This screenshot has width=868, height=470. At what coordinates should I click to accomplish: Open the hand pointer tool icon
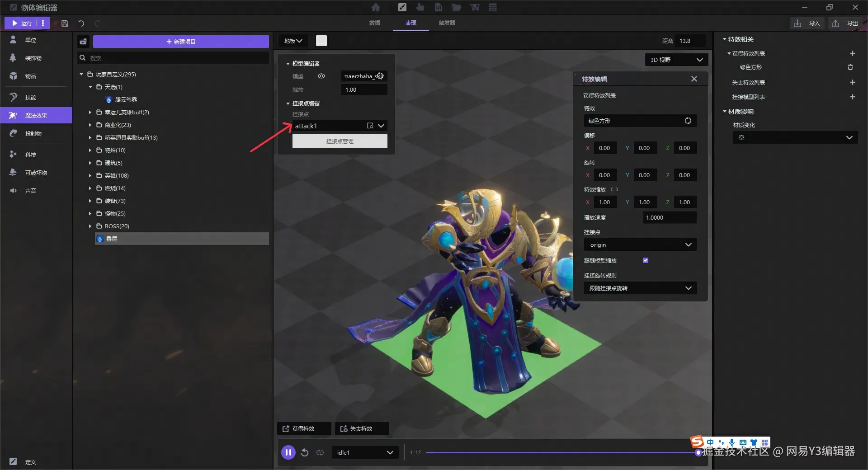tap(420, 7)
